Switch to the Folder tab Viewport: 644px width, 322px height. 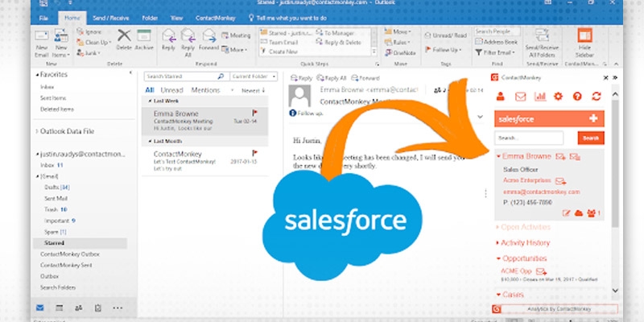tap(150, 18)
